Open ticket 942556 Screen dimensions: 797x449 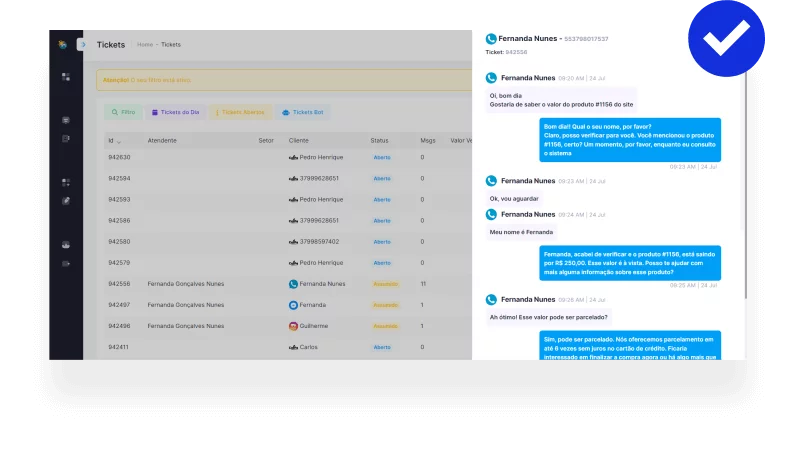pos(119,284)
